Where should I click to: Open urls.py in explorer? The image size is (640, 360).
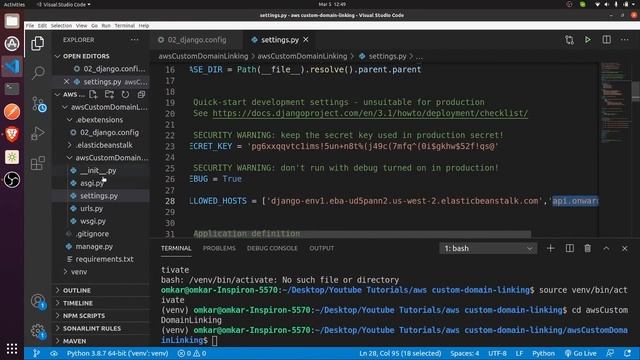point(91,208)
